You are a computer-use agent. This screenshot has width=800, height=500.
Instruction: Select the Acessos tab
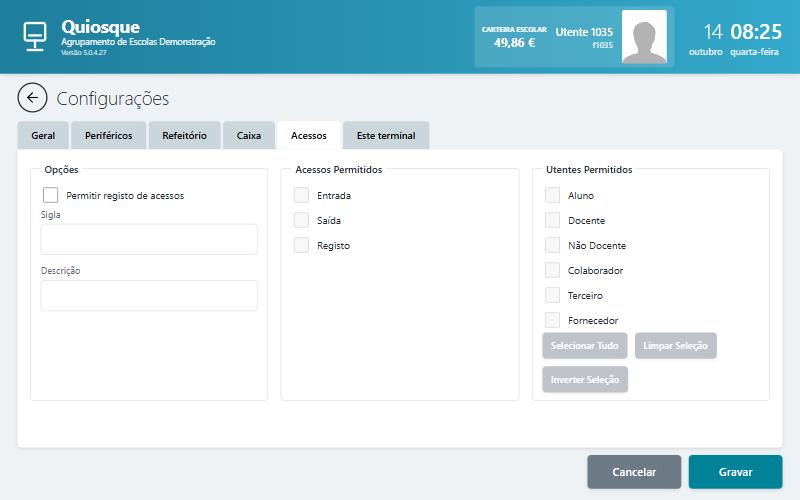[309, 135]
